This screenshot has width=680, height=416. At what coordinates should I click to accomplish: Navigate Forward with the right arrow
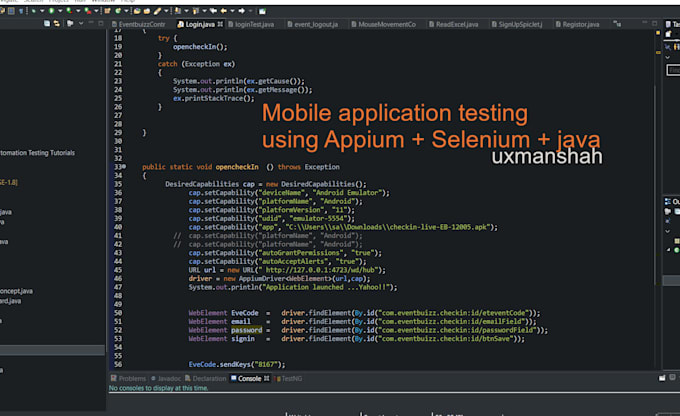[x=242, y=11]
